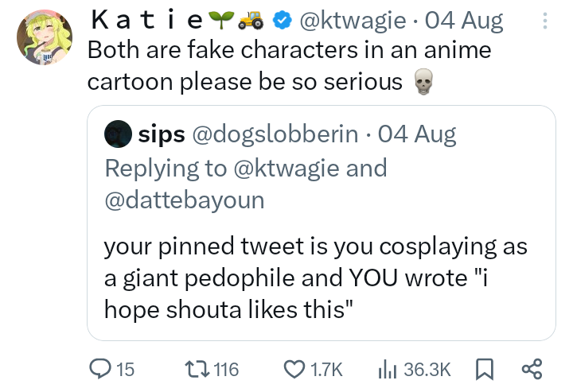Open the @ktwagie handle link
The width and height of the screenshot is (573, 392).
[351, 21]
